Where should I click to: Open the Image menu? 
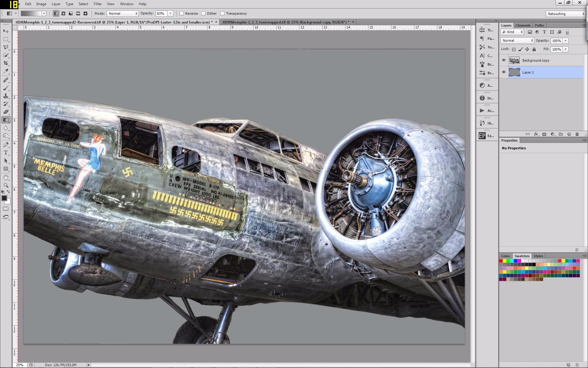point(41,4)
